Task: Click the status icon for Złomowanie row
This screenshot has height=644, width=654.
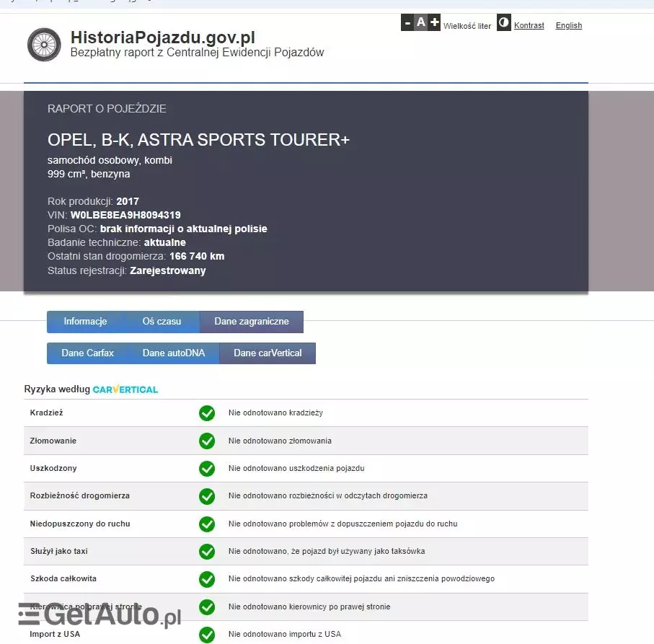Action: click(207, 441)
